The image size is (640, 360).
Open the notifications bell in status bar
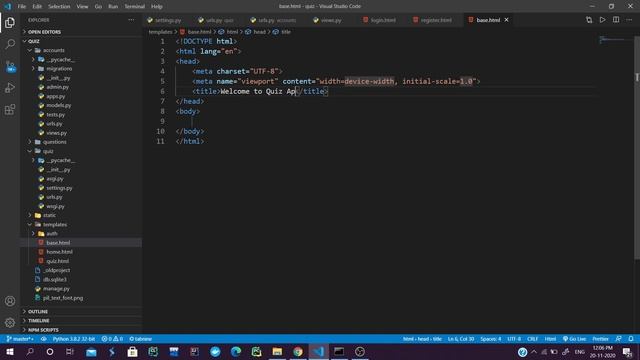click(631, 339)
